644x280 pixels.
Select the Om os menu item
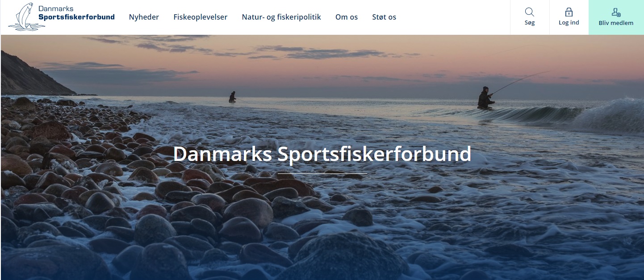pos(347,17)
